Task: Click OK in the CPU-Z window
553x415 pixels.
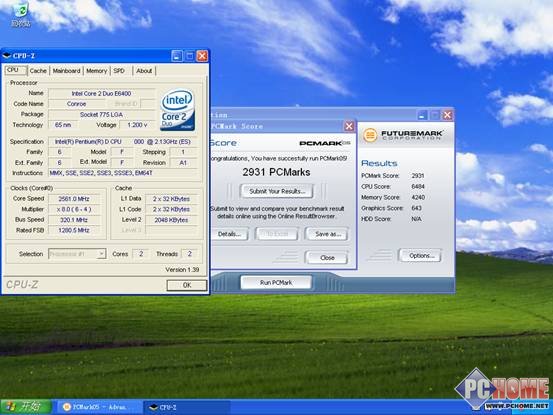Action: [187, 285]
